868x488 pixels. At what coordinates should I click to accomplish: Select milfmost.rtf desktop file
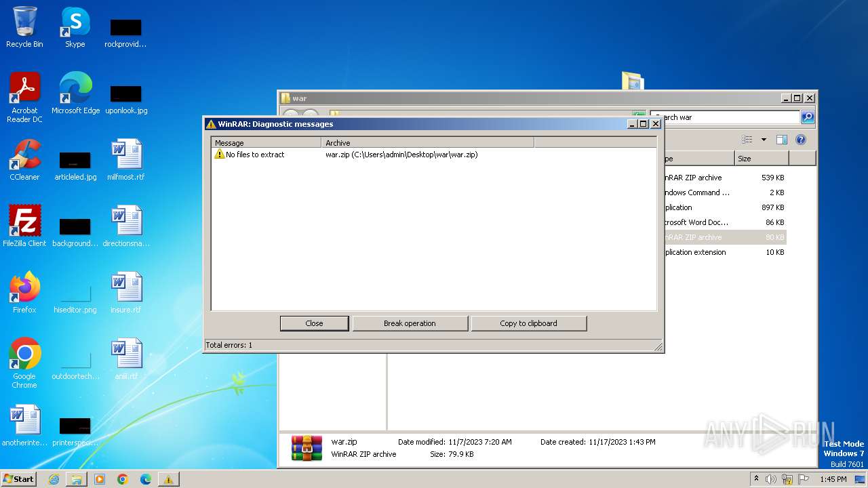[126, 160]
